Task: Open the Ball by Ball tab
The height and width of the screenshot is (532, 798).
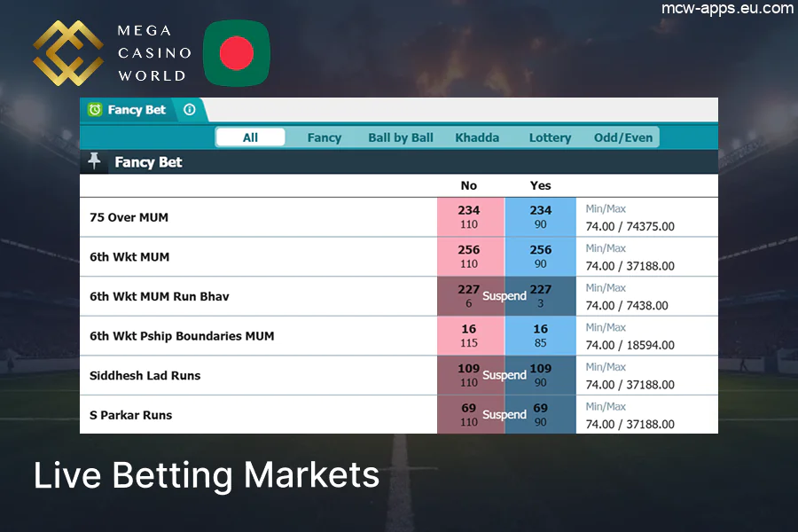Action: pyautogui.click(x=401, y=137)
